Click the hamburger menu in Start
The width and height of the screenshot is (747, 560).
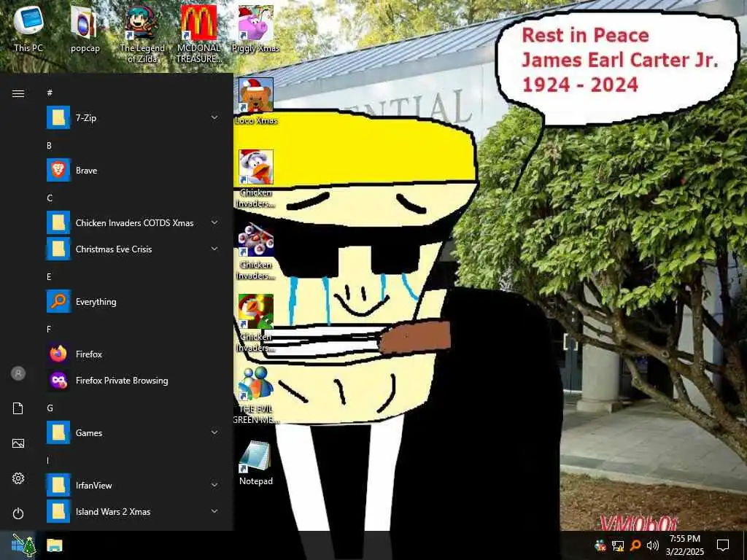[18, 93]
